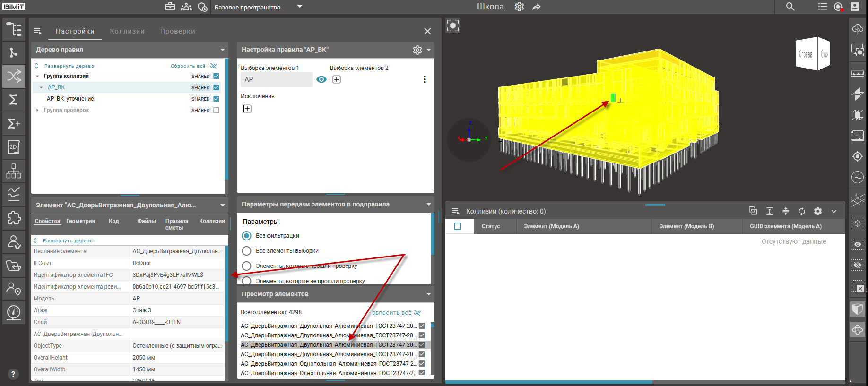Click the collisions shuffle icon in sidebar
The image size is (868, 386).
14,76
